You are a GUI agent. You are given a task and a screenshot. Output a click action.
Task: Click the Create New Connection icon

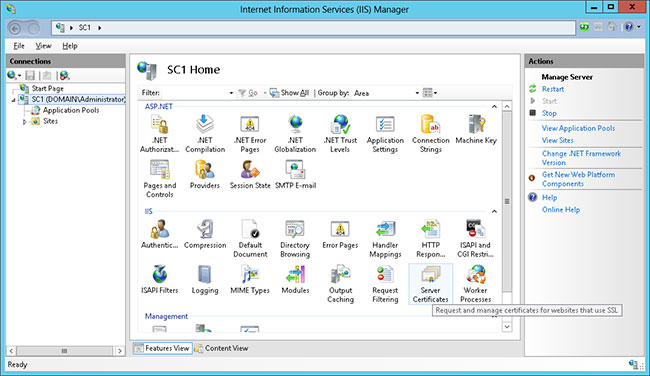11,75
